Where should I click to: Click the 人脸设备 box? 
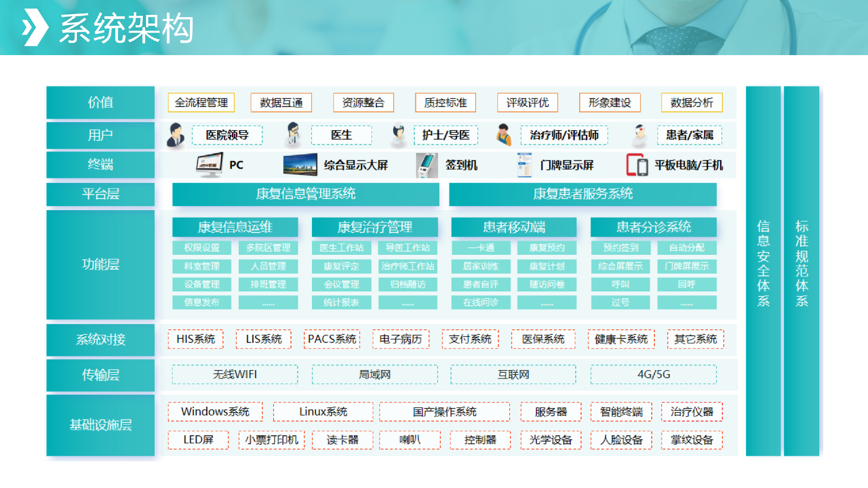tap(621, 440)
